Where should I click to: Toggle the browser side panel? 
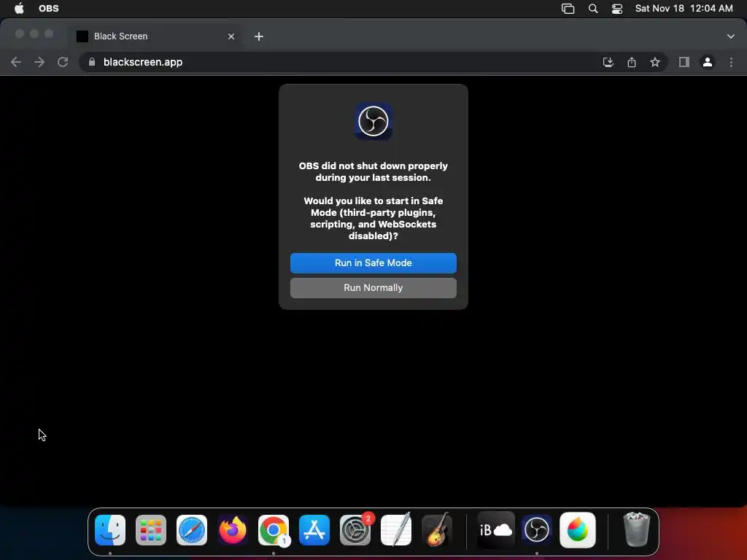coord(684,62)
